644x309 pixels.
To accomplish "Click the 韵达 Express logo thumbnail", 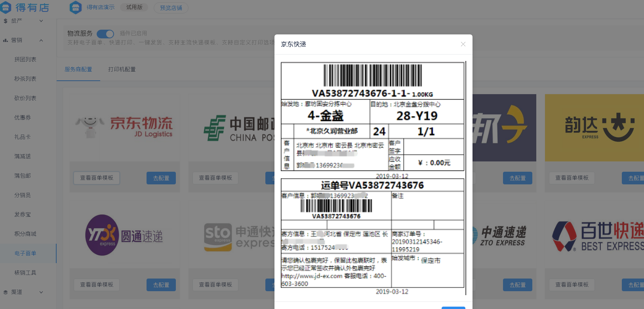I will (x=594, y=127).
